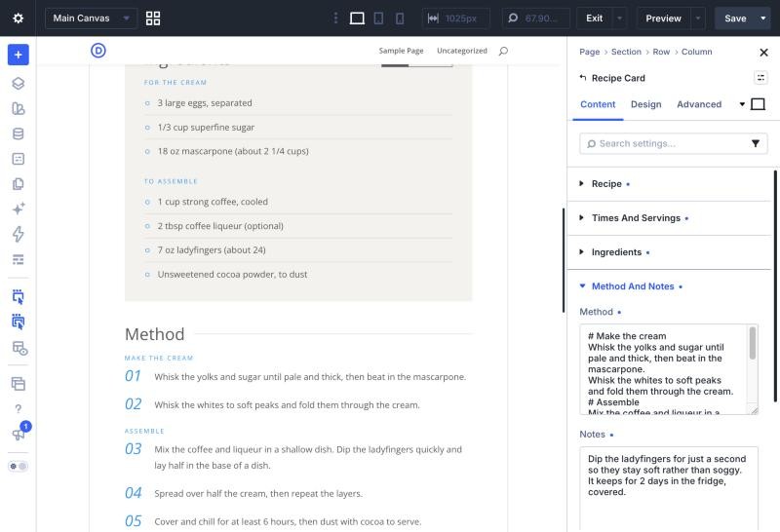Switch to the Advanced tab

pos(698,104)
